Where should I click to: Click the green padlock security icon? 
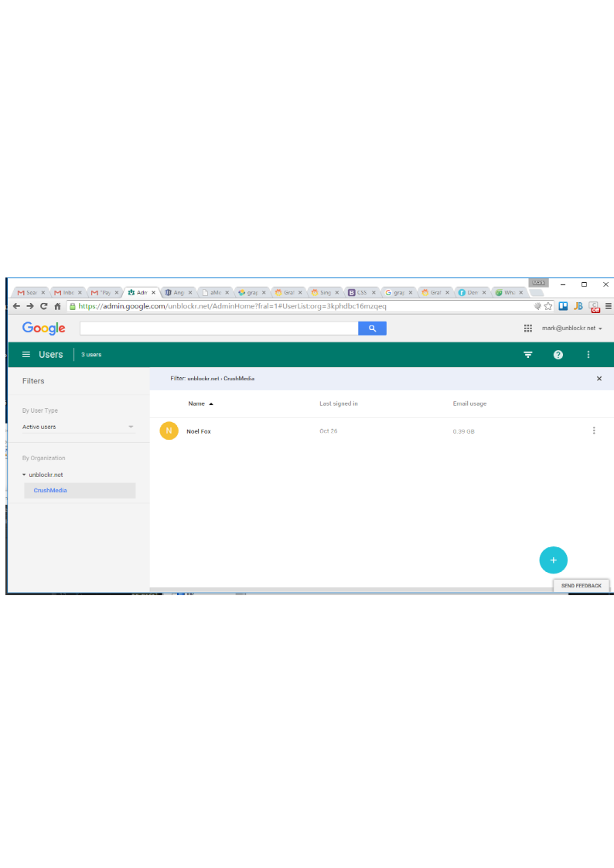tap(73, 306)
